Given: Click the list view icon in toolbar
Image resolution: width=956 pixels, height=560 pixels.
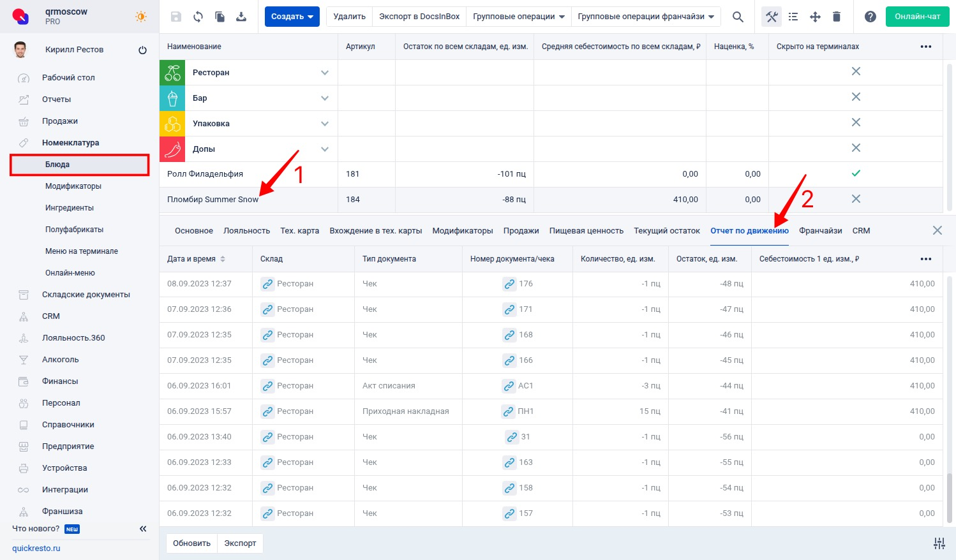Looking at the screenshot, I should [793, 17].
